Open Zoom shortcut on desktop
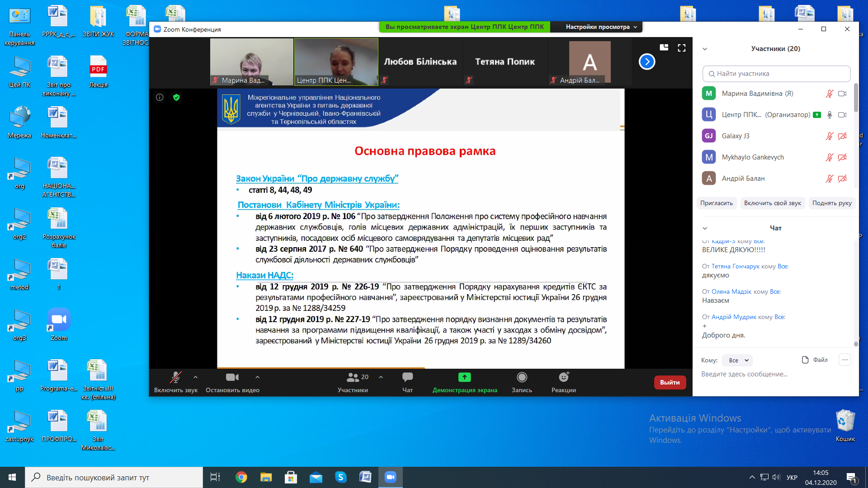868x488 pixels. [x=59, y=324]
